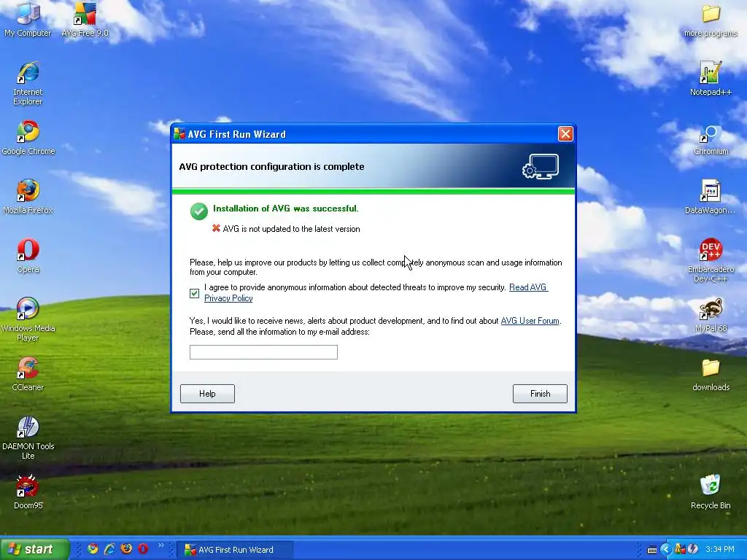Screen dimensions: 747x560
Task: Open the AVG User Forum link
Action: pos(530,321)
